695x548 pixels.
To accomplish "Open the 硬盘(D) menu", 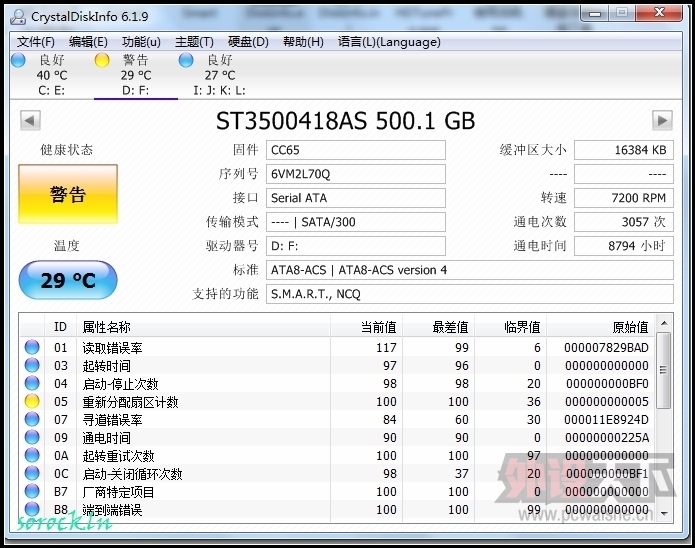I will tap(248, 42).
